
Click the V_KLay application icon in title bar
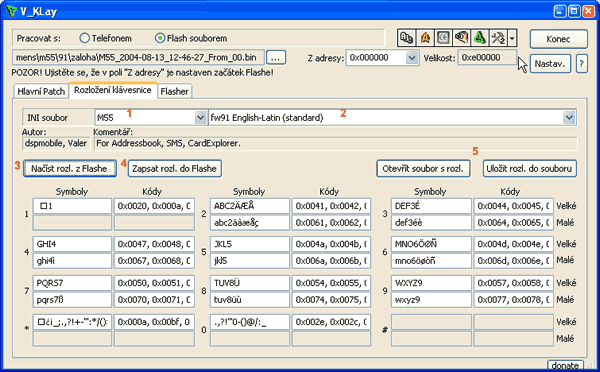(x=11, y=11)
